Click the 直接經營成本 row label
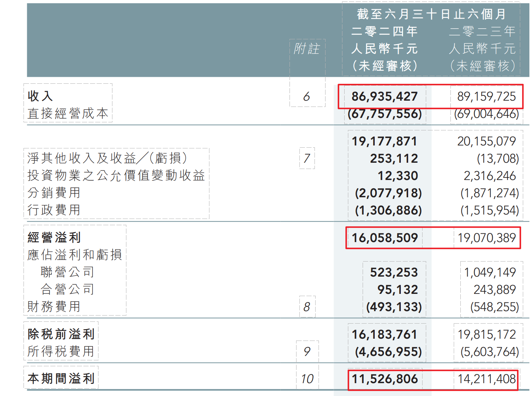The image size is (532, 396). point(68,114)
